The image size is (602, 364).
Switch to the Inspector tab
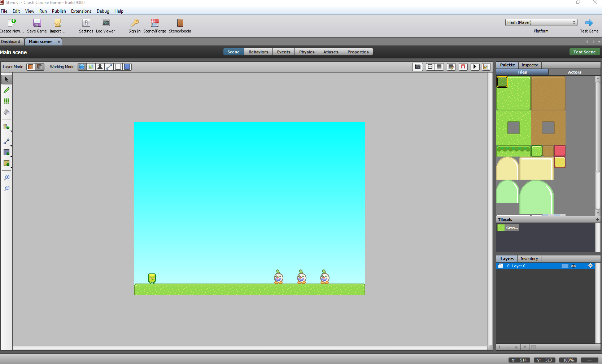[529, 65]
